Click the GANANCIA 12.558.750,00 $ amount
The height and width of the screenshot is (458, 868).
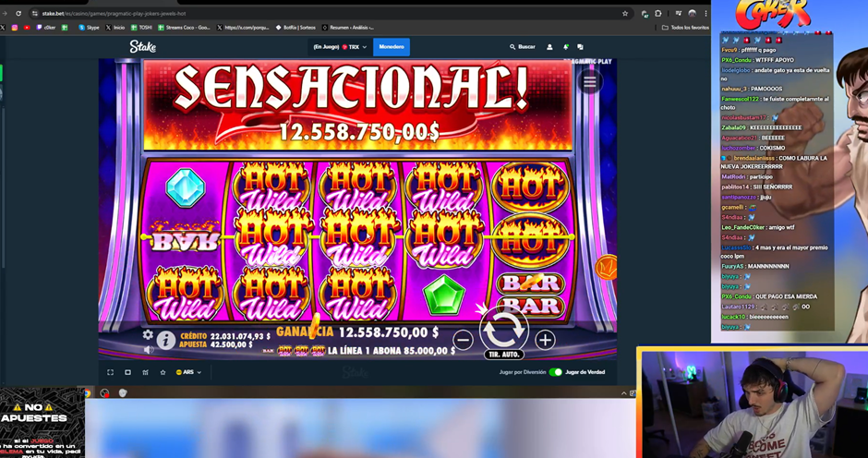tap(388, 332)
